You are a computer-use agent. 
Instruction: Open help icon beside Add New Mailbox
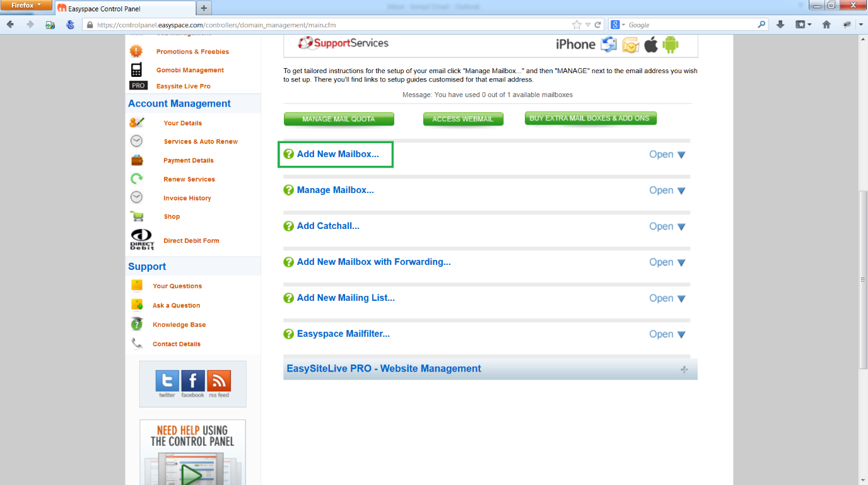[289, 154]
